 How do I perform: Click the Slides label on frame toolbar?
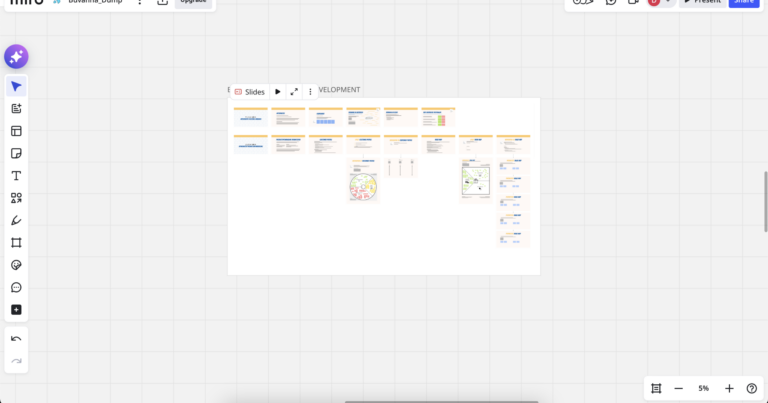pyautogui.click(x=250, y=92)
